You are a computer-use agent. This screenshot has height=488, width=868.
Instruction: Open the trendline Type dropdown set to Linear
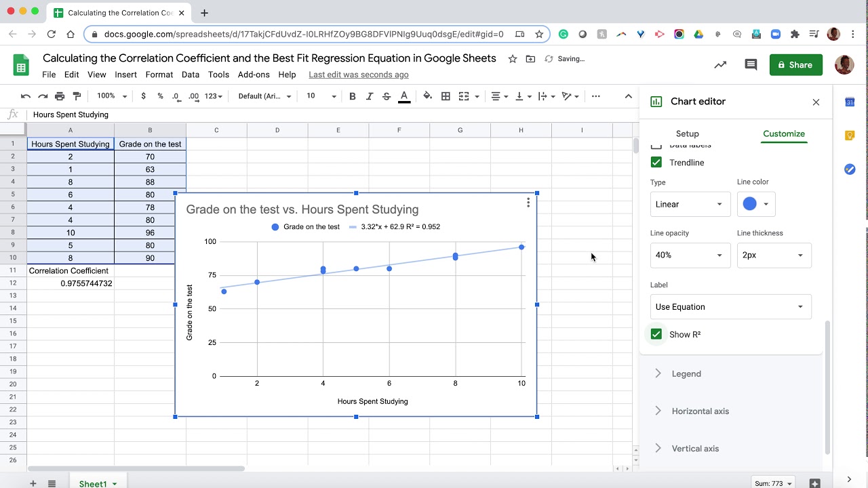[x=690, y=204]
